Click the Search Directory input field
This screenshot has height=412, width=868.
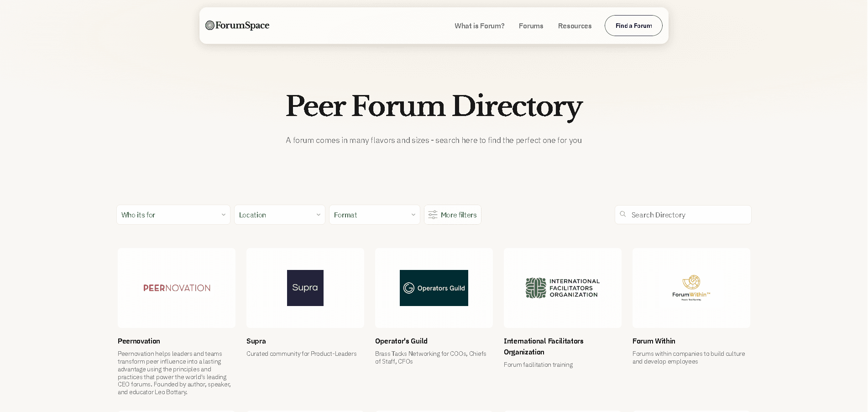click(683, 215)
